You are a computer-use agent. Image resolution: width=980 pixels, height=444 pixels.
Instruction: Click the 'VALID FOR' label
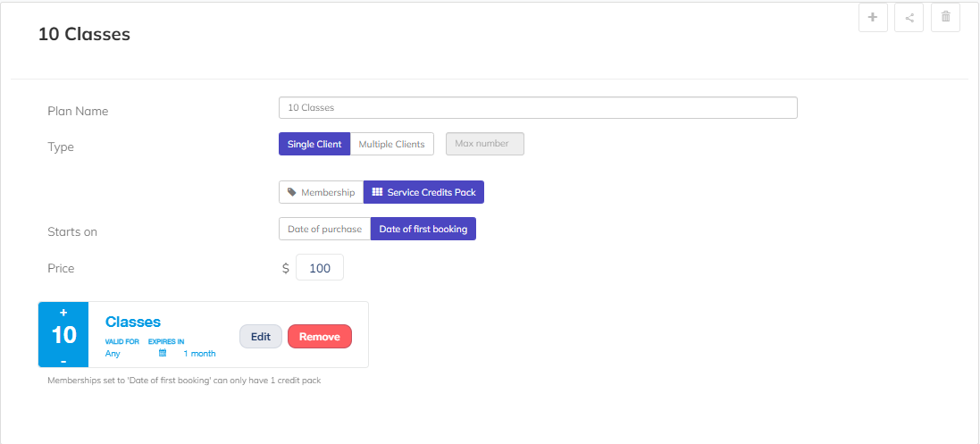[121, 342]
